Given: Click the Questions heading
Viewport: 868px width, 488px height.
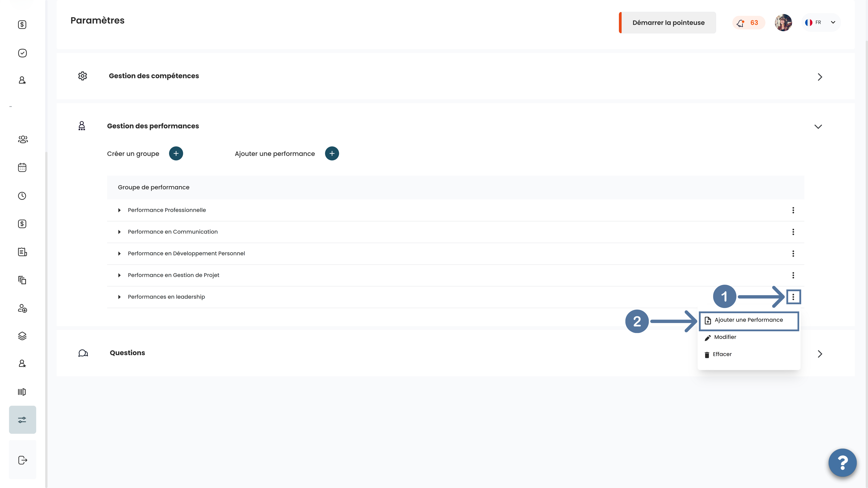Looking at the screenshot, I should pyautogui.click(x=127, y=353).
